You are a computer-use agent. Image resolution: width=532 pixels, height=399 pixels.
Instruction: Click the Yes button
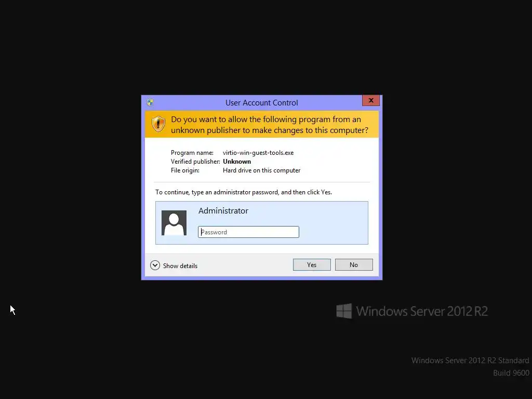click(312, 264)
